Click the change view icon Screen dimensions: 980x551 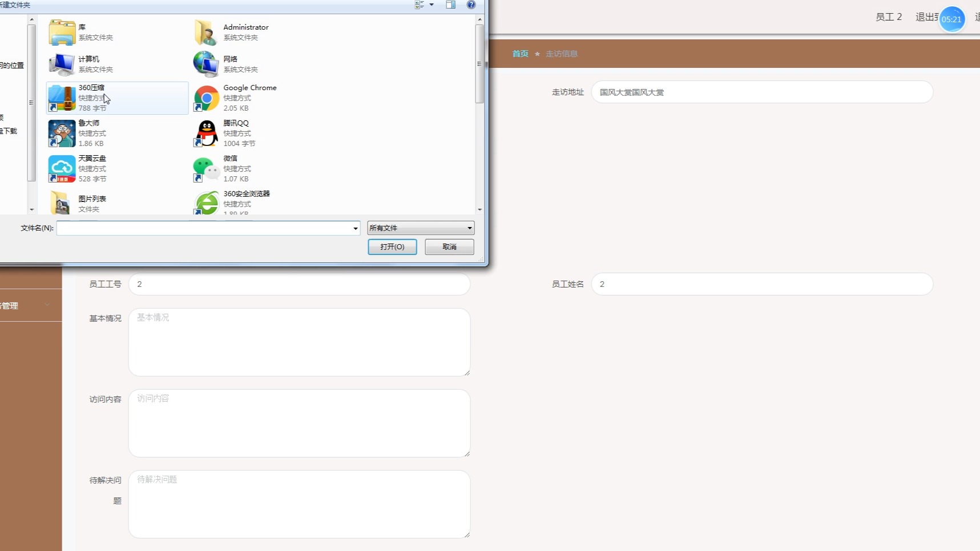tap(420, 5)
